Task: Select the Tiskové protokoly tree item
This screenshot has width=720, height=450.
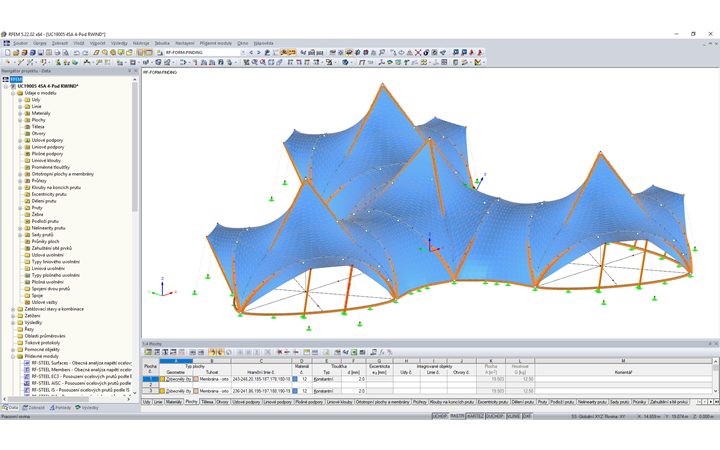Action: pos(42,343)
